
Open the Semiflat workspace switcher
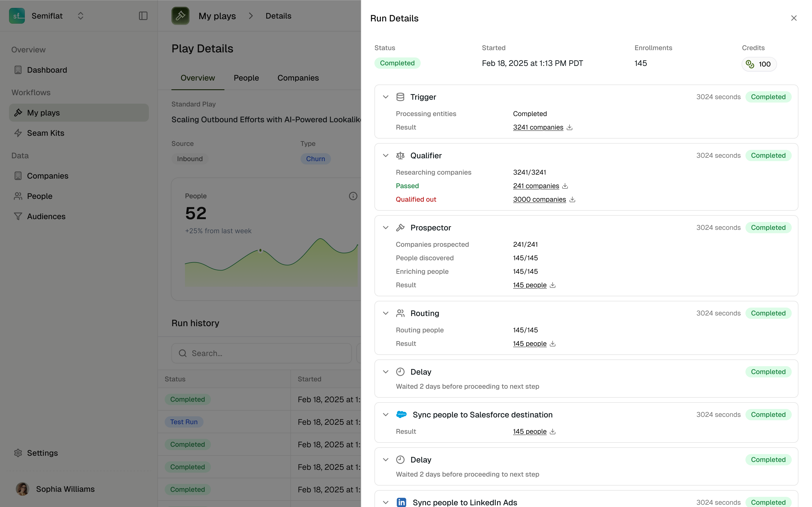(x=80, y=16)
